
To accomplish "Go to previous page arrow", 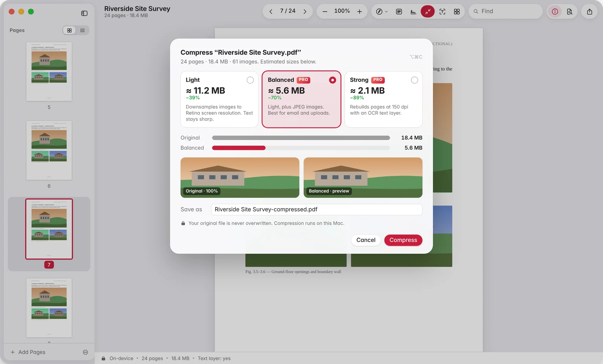I will coord(271,11).
